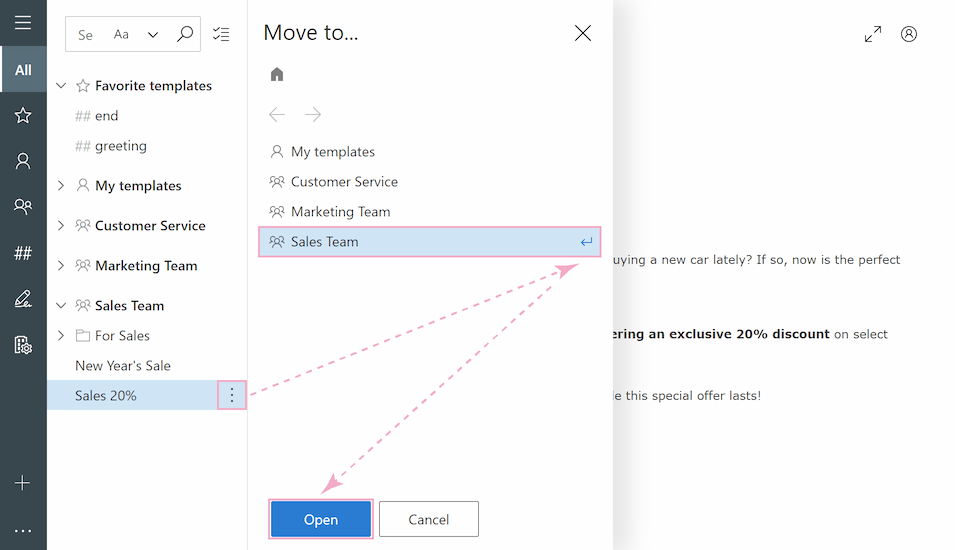The image size is (955, 550).
Task: Open Favorites via the star sidebar icon
Action: tap(23, 115)
